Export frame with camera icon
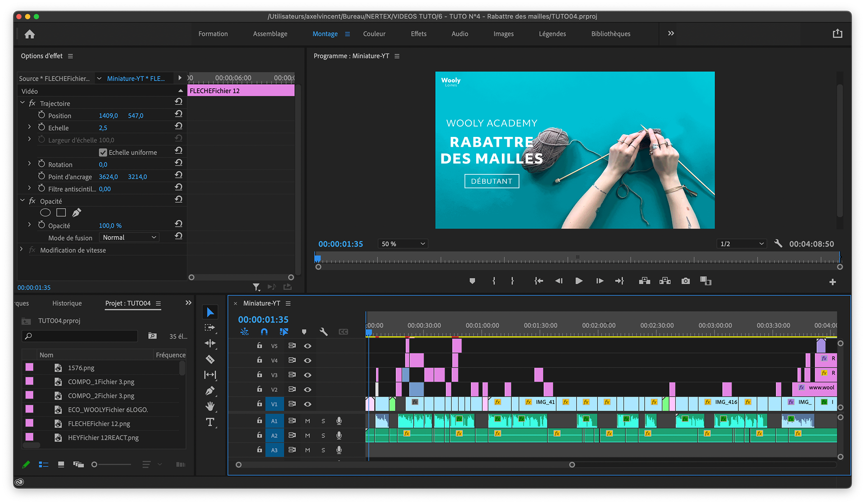Viewport: 865px width, 504px height. pyautogui.click(x=686, y=281)
